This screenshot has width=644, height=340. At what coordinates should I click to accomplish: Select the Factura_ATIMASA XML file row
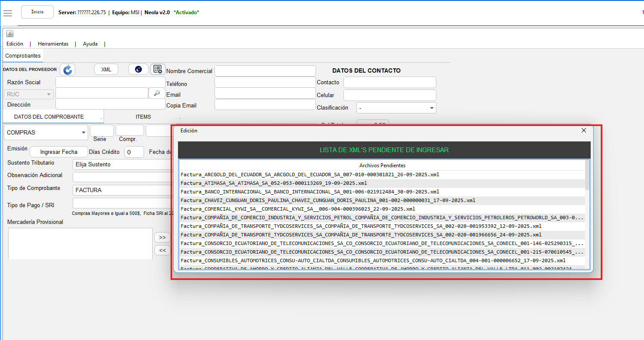point(273,183)
